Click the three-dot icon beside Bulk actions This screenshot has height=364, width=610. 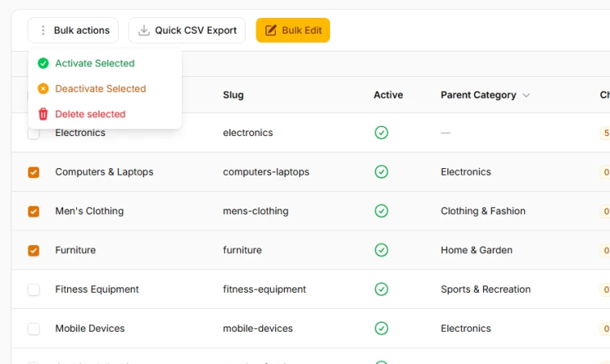(43, 31)
